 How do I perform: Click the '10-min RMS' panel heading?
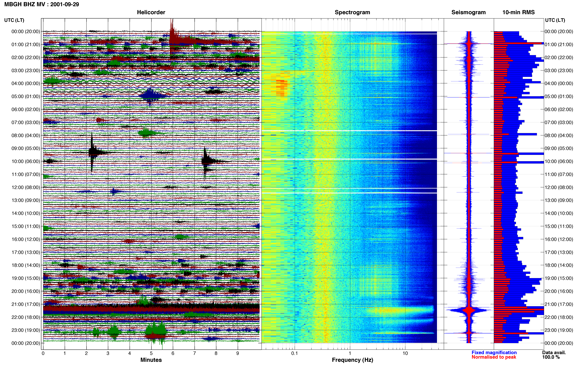tap(518, 12)
